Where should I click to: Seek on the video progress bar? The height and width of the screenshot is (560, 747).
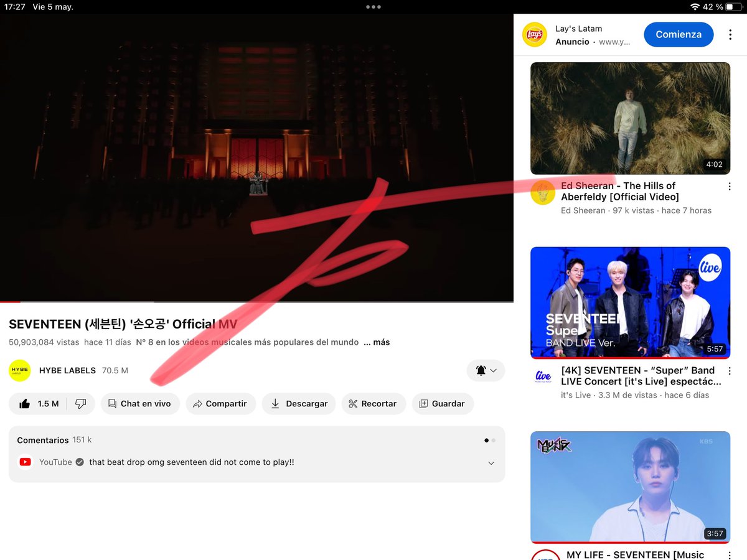256,302
